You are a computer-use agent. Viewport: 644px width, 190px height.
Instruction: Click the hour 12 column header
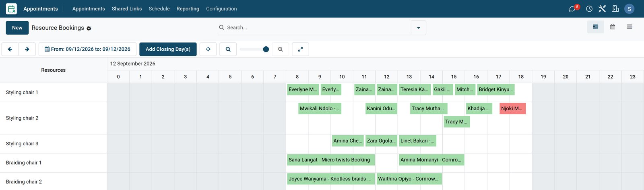(387, 77)
